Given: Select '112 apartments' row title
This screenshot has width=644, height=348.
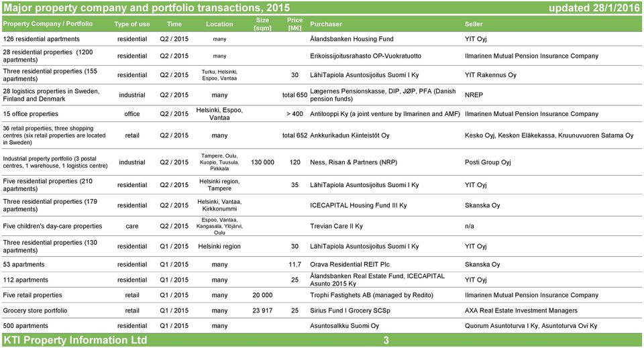Looking at the screenshot, I should tap(25, 280).
